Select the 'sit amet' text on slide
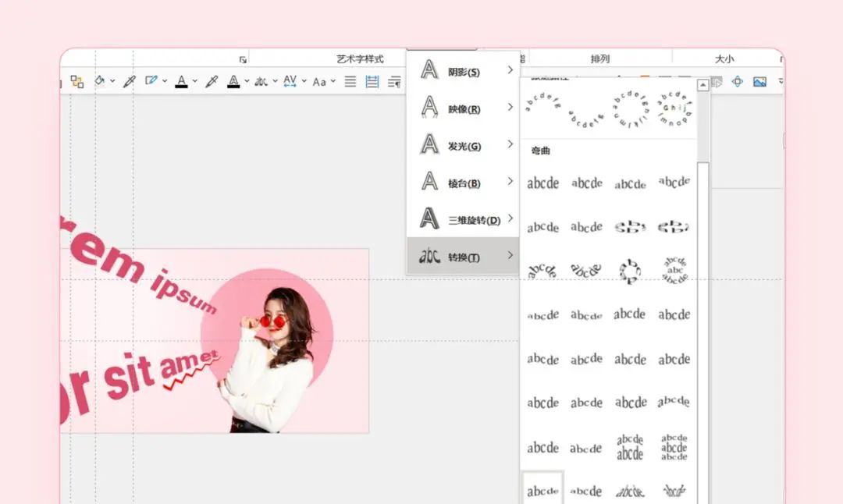 click(x=162, y=374)
